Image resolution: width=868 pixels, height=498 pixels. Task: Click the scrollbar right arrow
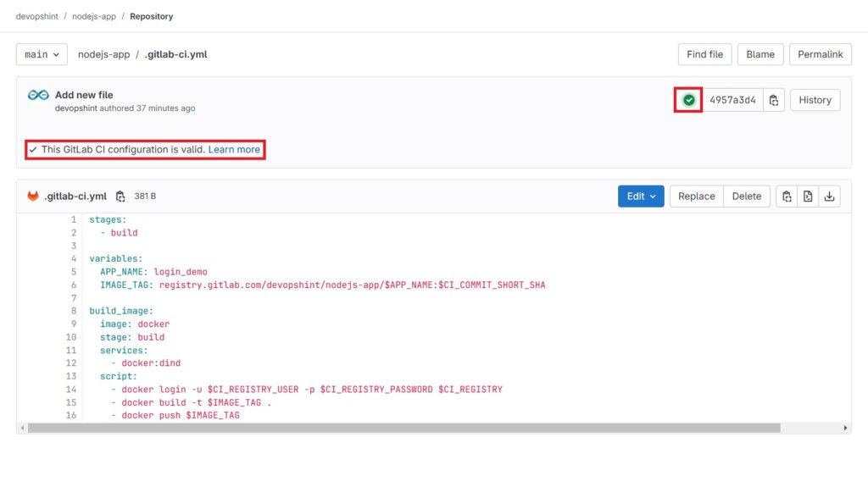pyautogui.click(x=845, y=428)
